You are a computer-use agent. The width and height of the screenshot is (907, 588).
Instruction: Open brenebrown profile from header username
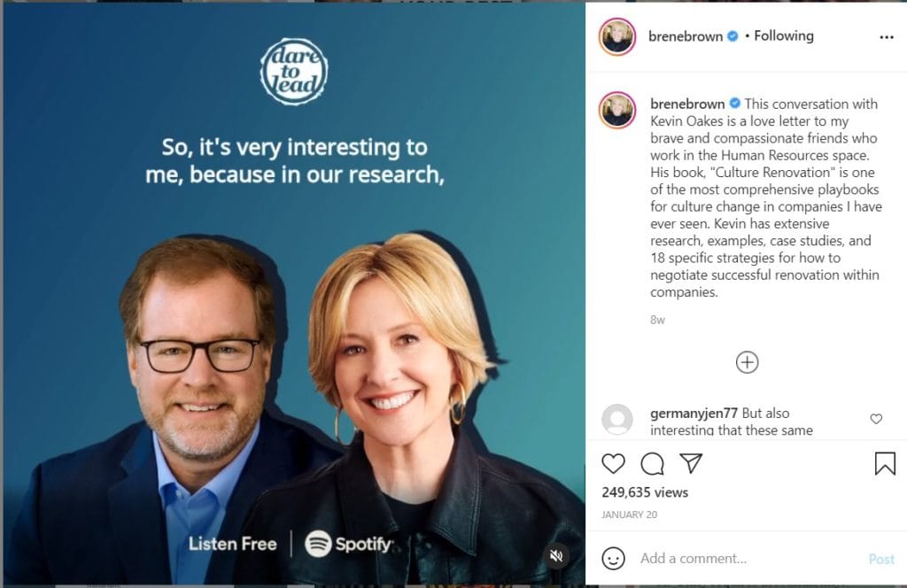click(x=685, y=36)
